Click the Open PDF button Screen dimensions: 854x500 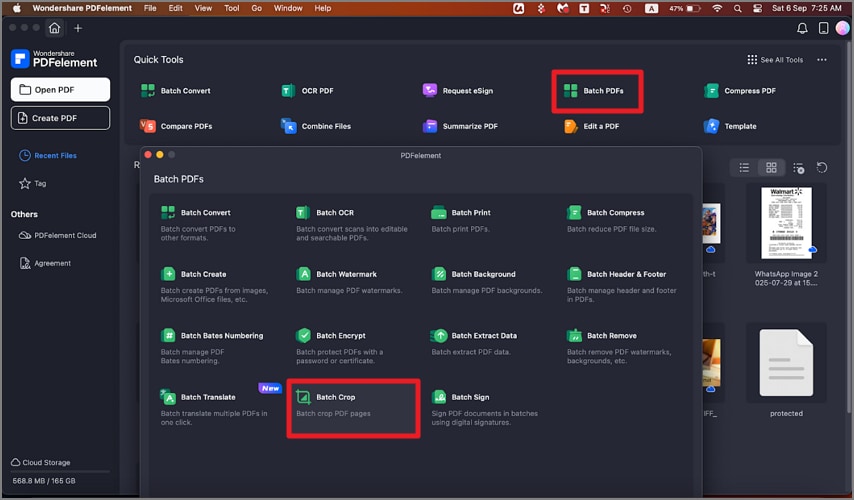click(60, 90)
